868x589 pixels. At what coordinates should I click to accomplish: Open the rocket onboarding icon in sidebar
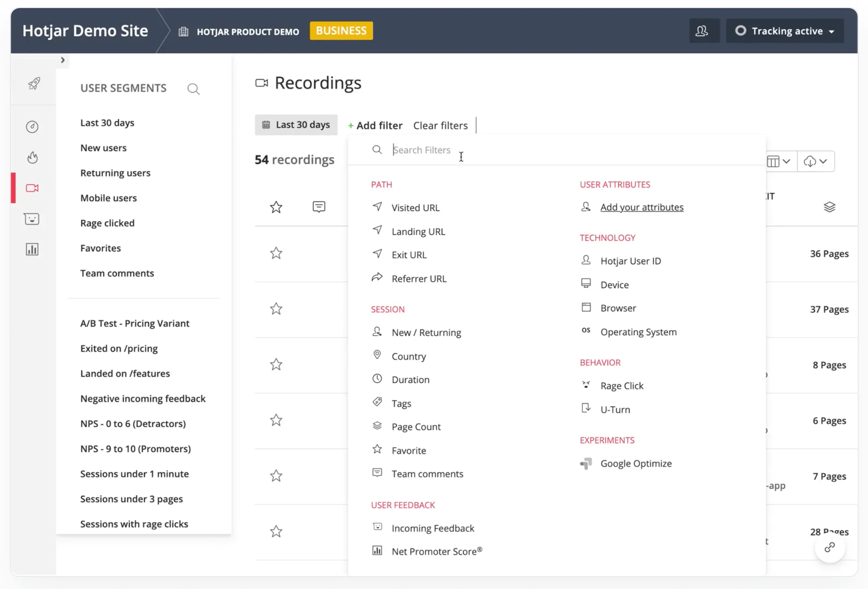pyautogui.click(x=34, y=83)
